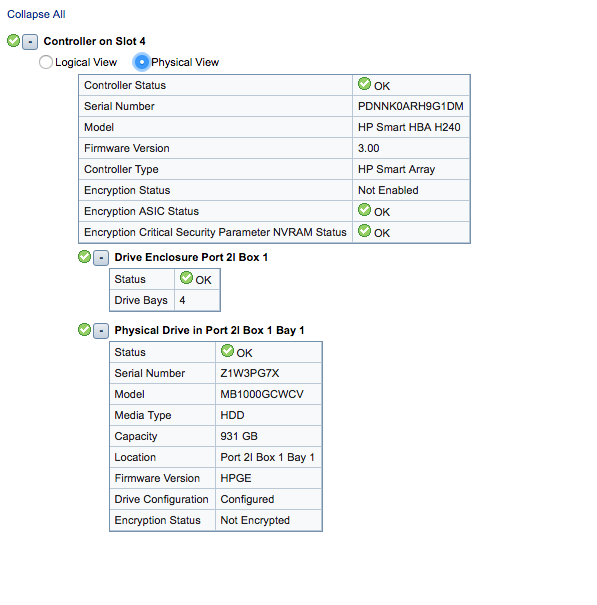
Task: Click the Collapse All link
Action: tap(36, 14)
